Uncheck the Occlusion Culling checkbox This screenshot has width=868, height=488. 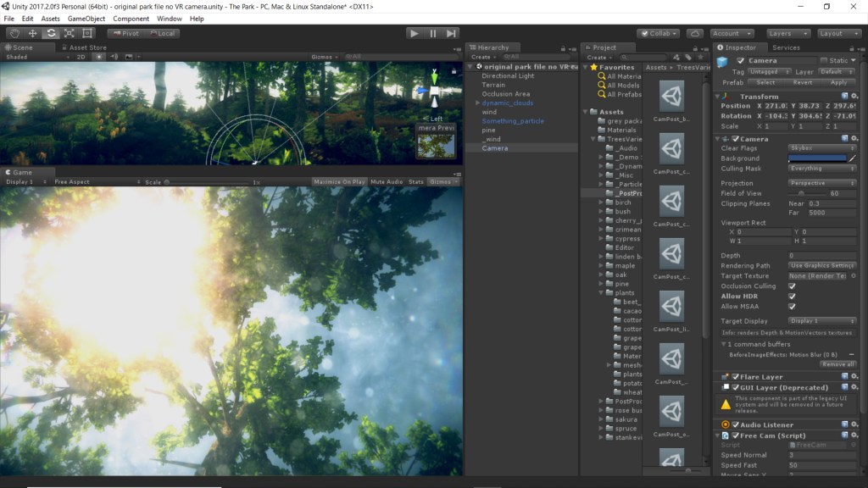pos(792,286)
